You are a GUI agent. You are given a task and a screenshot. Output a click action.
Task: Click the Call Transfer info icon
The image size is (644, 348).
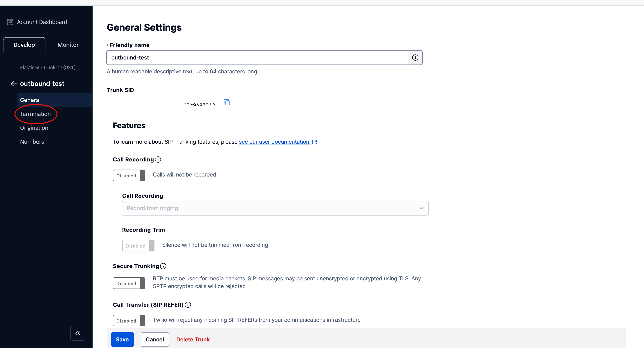(188, 305)
